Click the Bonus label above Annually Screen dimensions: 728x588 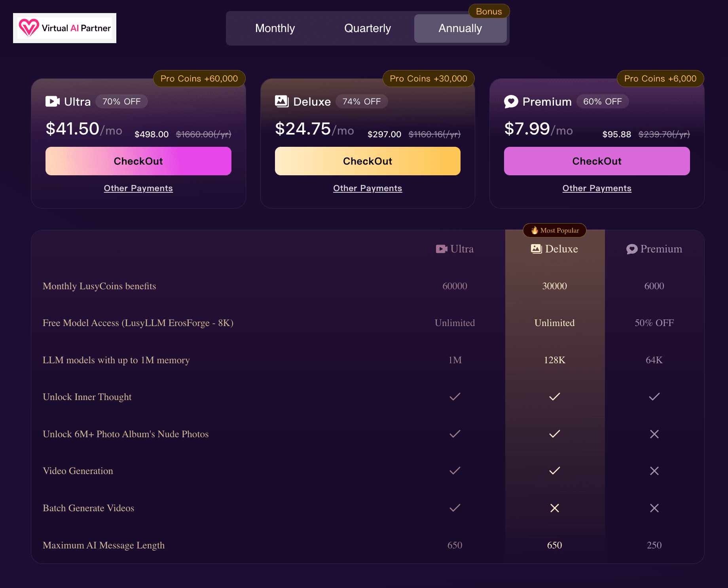click(489, 11)
